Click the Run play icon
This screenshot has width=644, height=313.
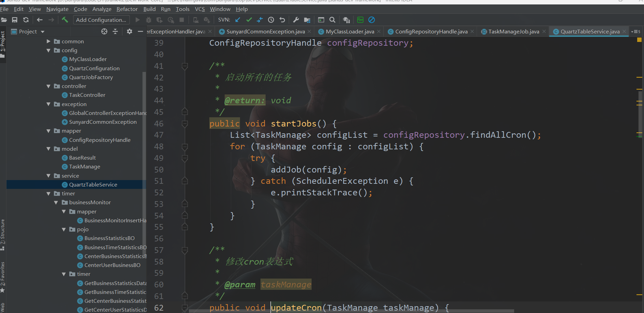pos(137,20)
